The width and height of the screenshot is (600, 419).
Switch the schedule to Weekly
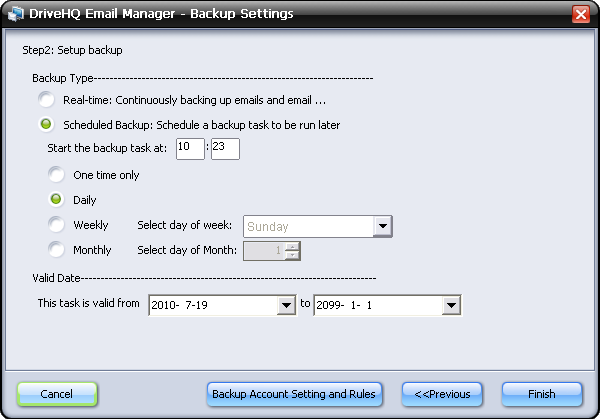coord(57,225)
